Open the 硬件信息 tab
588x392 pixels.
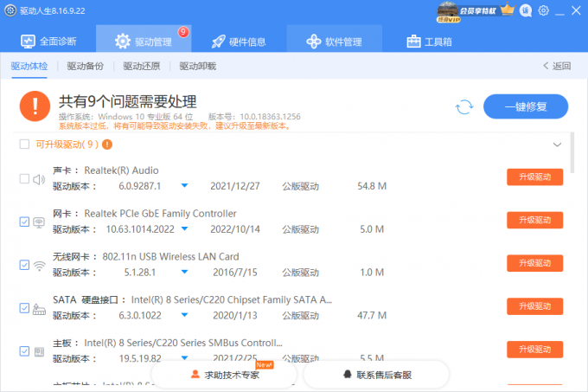click(239, 42)
